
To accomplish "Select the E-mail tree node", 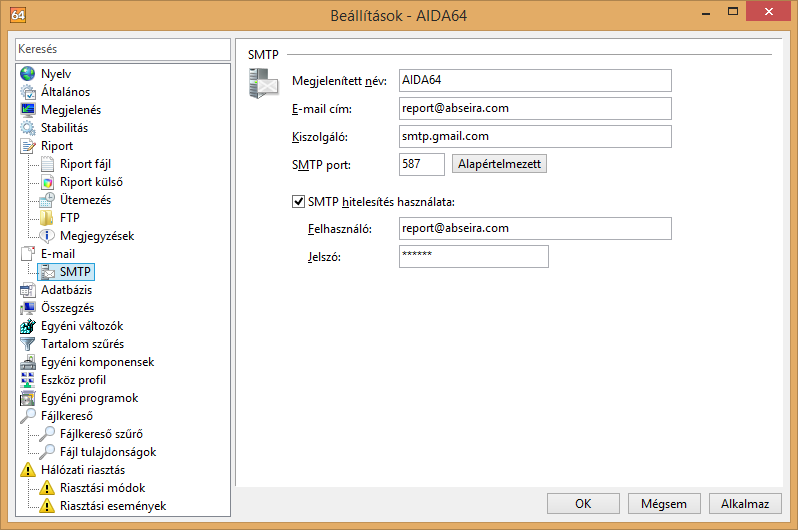I will 58,254.
